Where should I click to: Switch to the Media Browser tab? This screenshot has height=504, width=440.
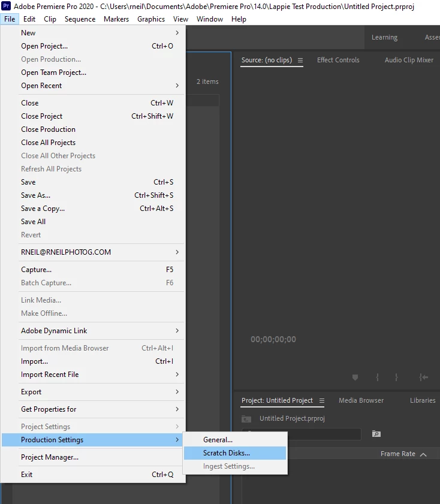coord(361,400)
